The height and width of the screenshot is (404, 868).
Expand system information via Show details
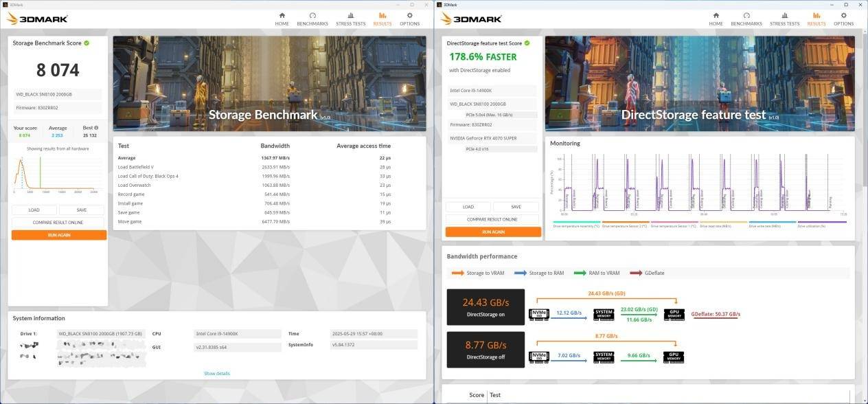tap(217, 373)
